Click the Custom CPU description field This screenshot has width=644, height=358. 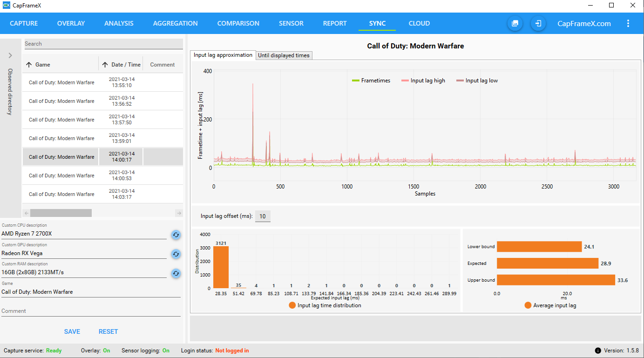coord(84,234)
